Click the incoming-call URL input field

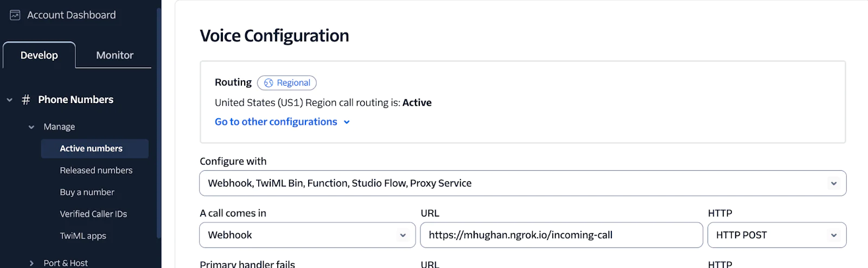pos(561,235)
